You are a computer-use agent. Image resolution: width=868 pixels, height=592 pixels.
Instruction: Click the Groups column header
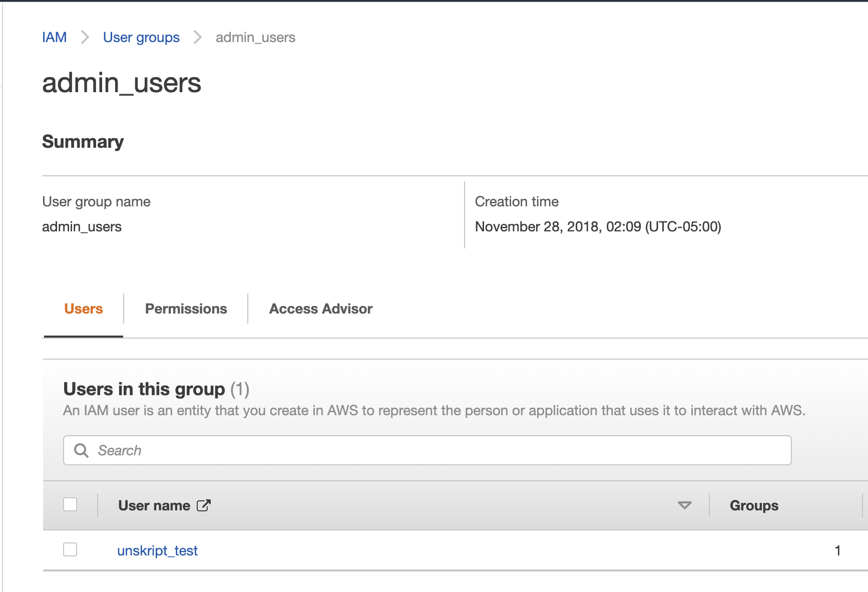[x=754, y=506]
